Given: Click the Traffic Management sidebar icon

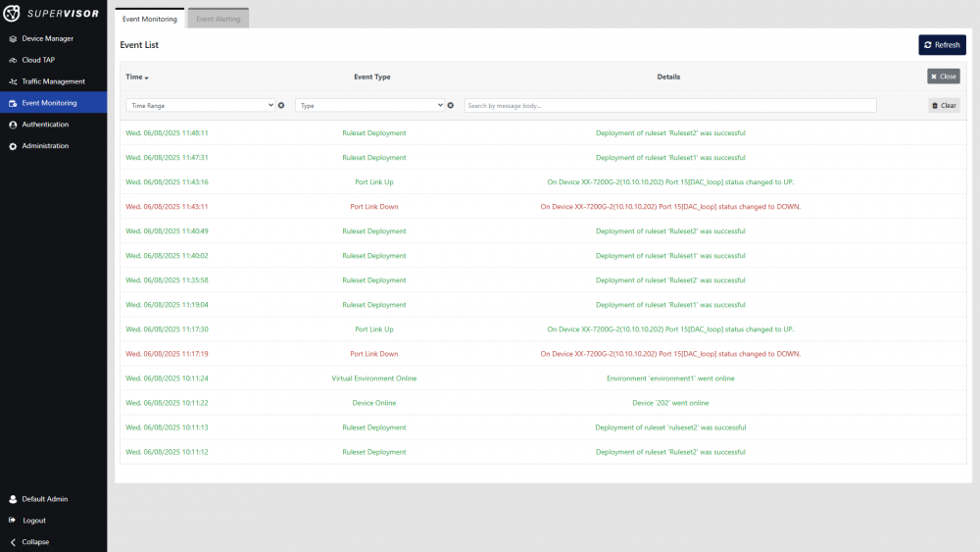Looking at the screenshot, I should tap(13, 81).
